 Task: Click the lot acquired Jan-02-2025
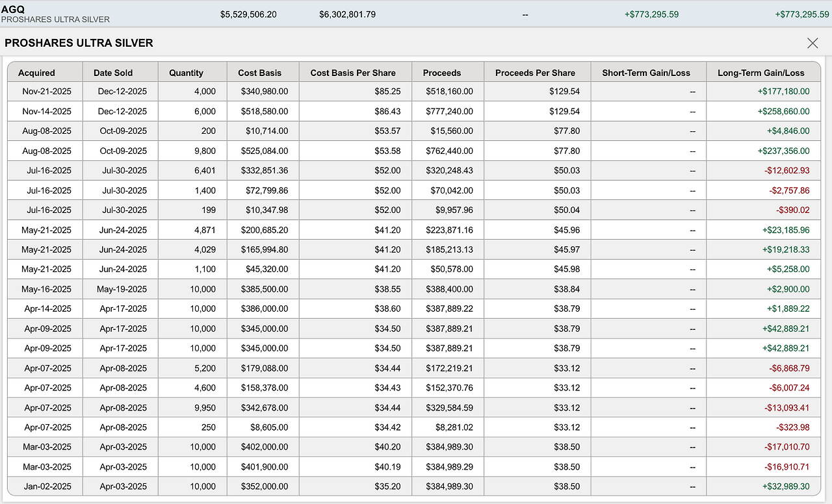[44, 486]
